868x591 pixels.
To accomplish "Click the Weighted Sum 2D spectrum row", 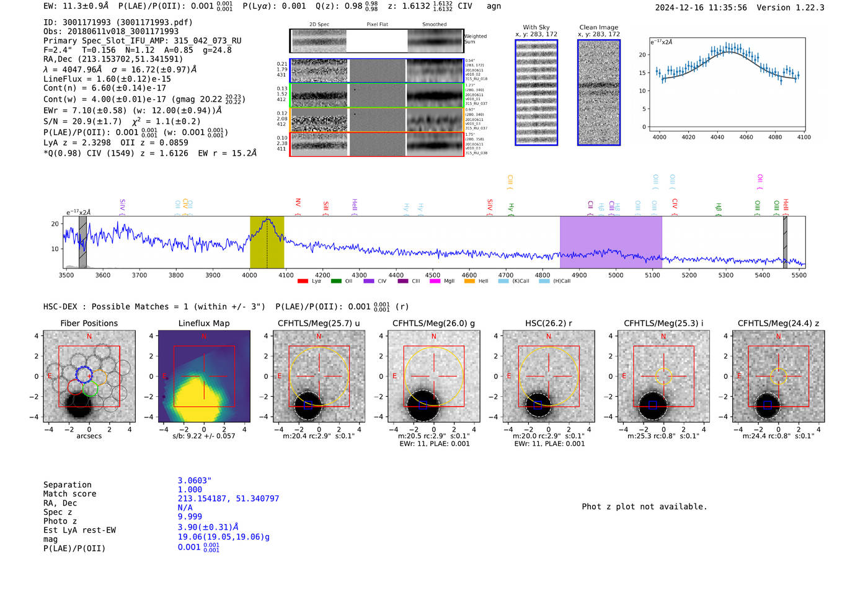I will click(x=376, y=41).
